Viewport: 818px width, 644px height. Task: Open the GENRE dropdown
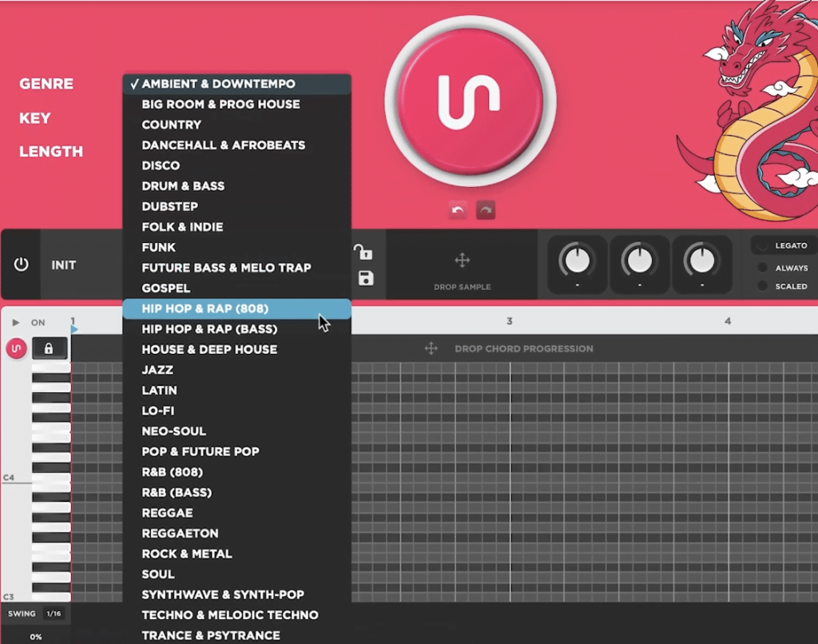46,84
